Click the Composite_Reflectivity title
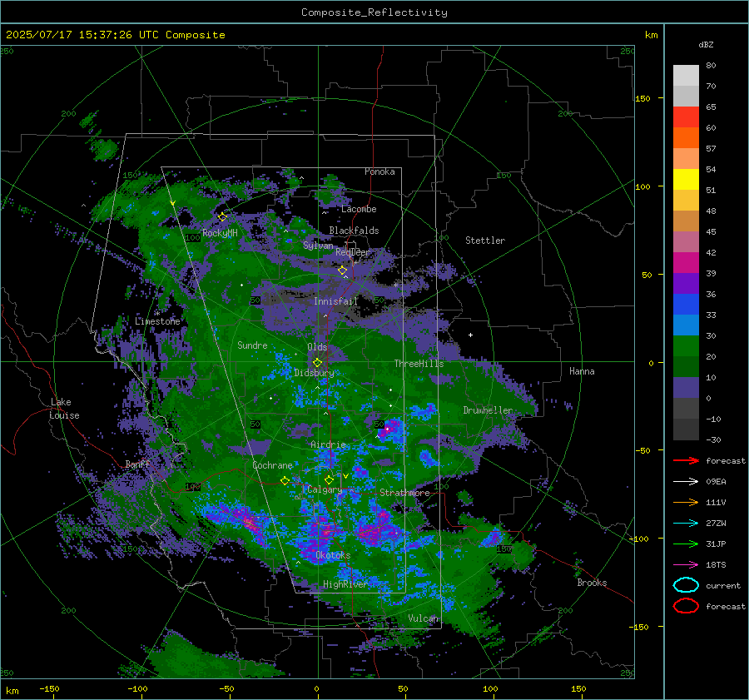Viewport: 749px width, 700px height. pos(374,12)
